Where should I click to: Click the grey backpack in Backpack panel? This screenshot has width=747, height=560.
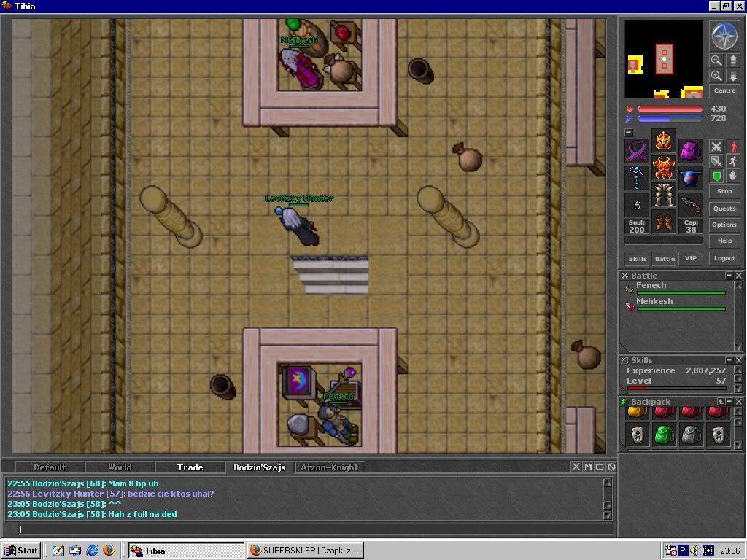691,435
